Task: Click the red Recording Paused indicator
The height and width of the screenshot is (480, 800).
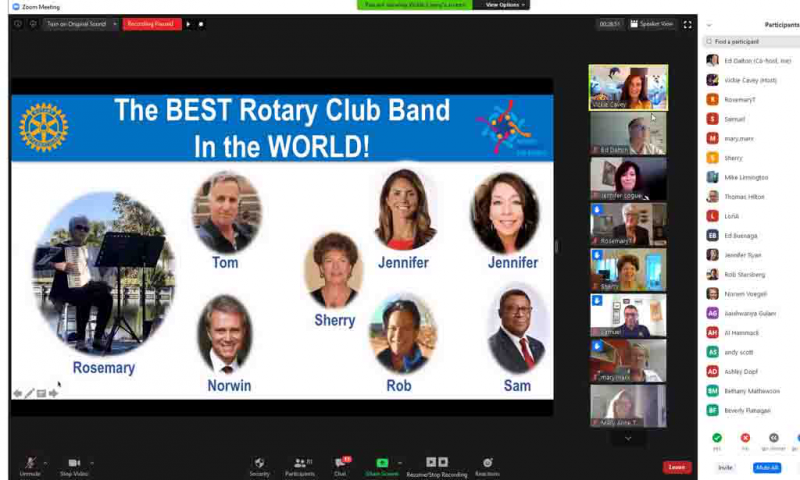Action: pos(152,24)
